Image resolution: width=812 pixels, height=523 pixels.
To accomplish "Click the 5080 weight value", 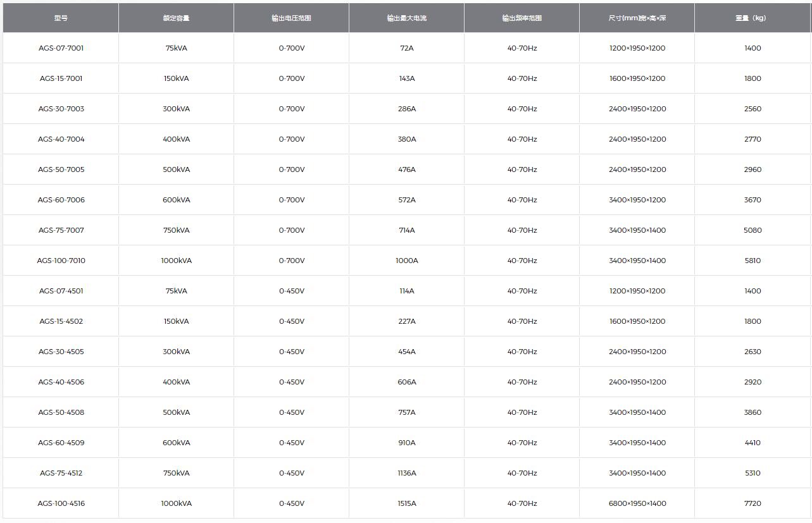I will (753, 230).
